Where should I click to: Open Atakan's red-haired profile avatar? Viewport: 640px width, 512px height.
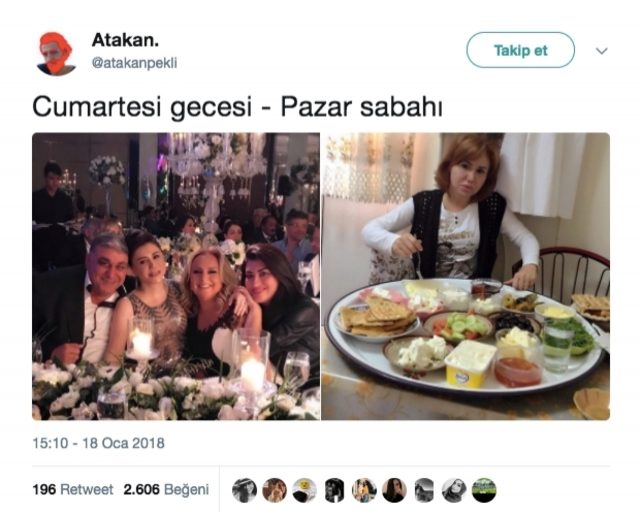[56, 53]
